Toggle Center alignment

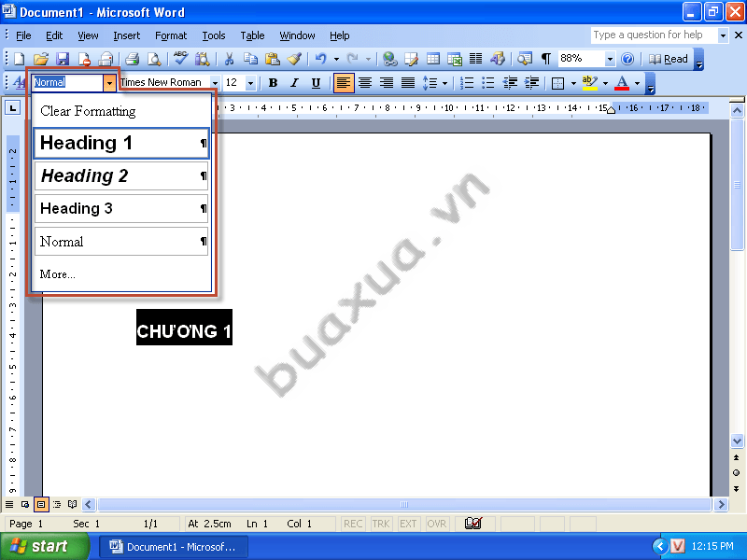[x=365, y=83]
